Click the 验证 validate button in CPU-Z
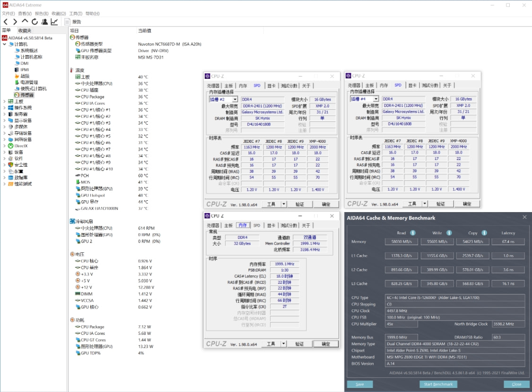Screen dimensions: 532x392 tap(301, 204)
